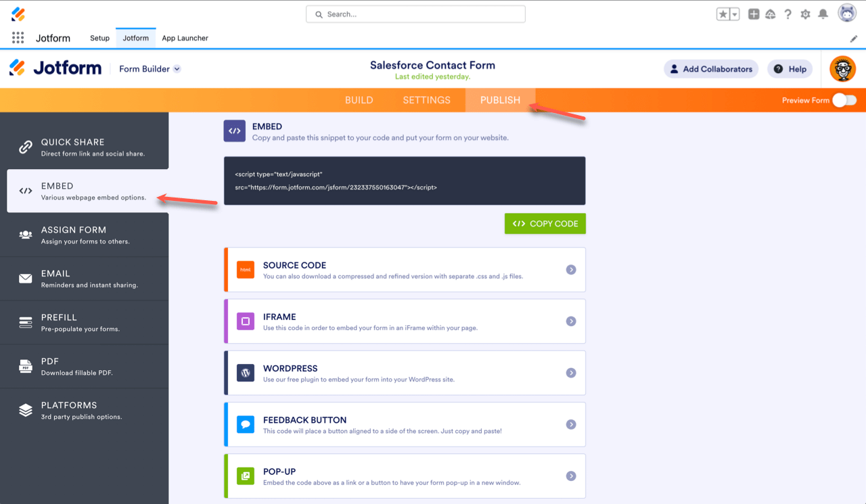Open the notifications bell

pyautogui.click(x=823, y=14)
